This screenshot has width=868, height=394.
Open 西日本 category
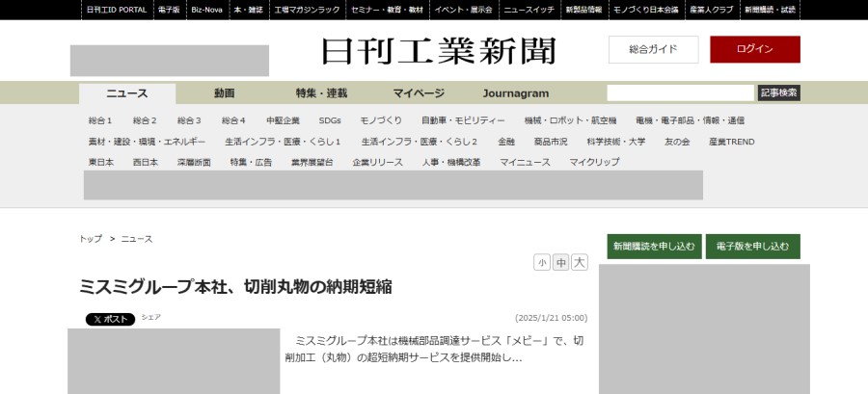click(x=145, y=162)
